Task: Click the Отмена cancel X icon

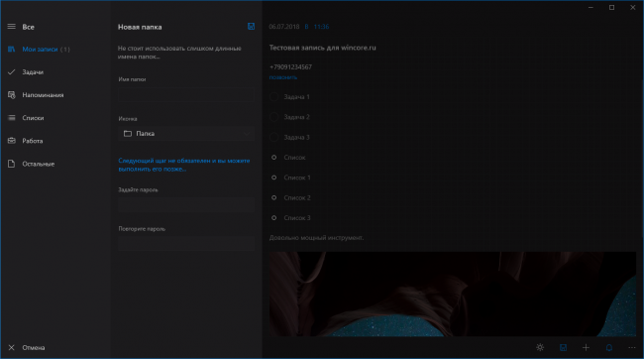Action: [x=12, y=347]
